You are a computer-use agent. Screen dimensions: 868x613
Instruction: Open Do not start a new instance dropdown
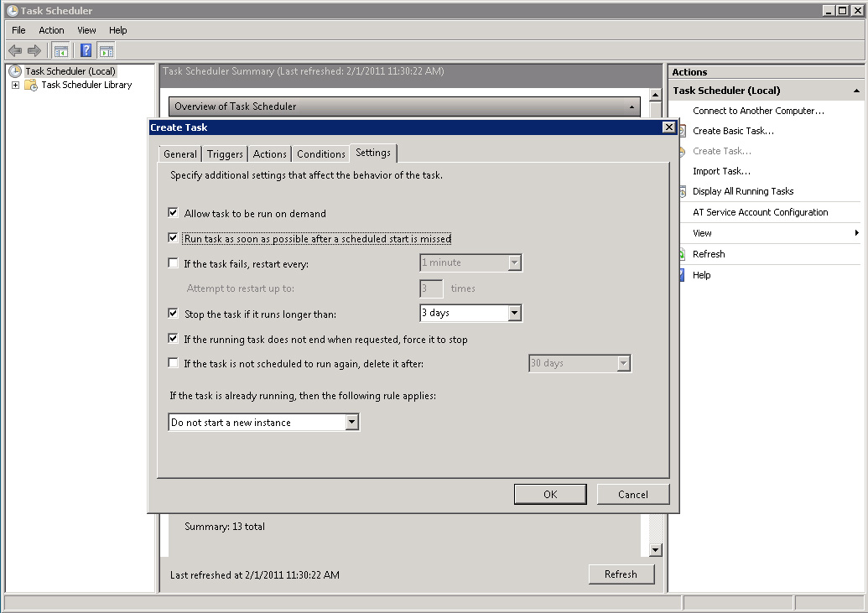tap(351, 422)
